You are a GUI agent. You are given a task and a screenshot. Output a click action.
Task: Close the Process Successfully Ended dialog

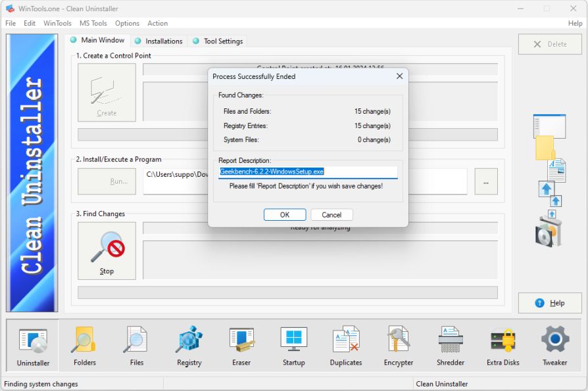[x=399, y=76]
